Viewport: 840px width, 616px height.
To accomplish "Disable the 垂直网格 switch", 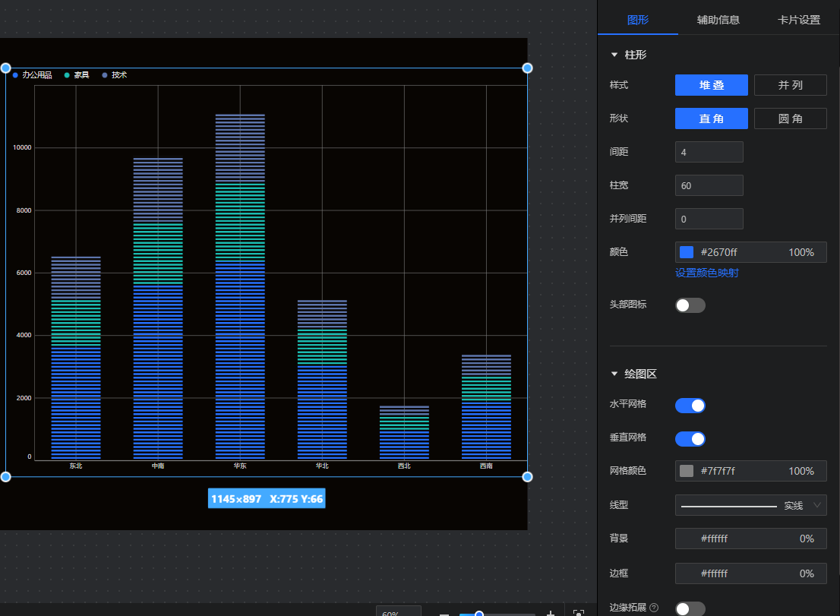I will [x=690, y=439].
